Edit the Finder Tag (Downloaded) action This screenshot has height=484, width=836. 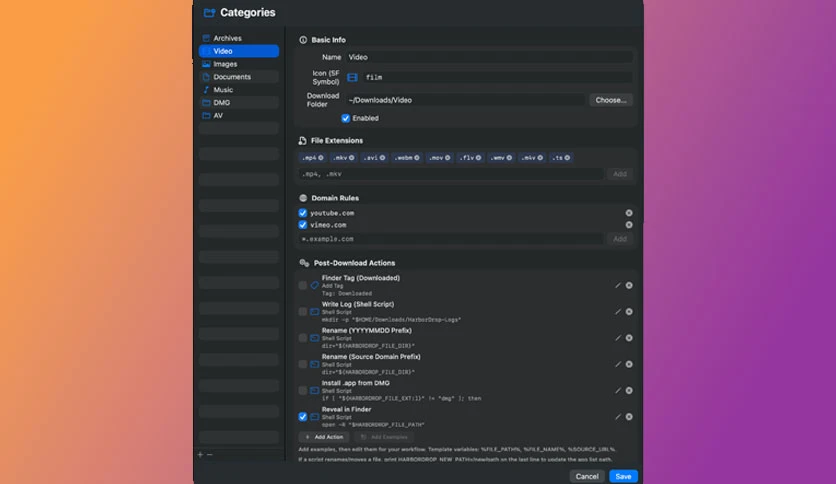pos(618,286)
